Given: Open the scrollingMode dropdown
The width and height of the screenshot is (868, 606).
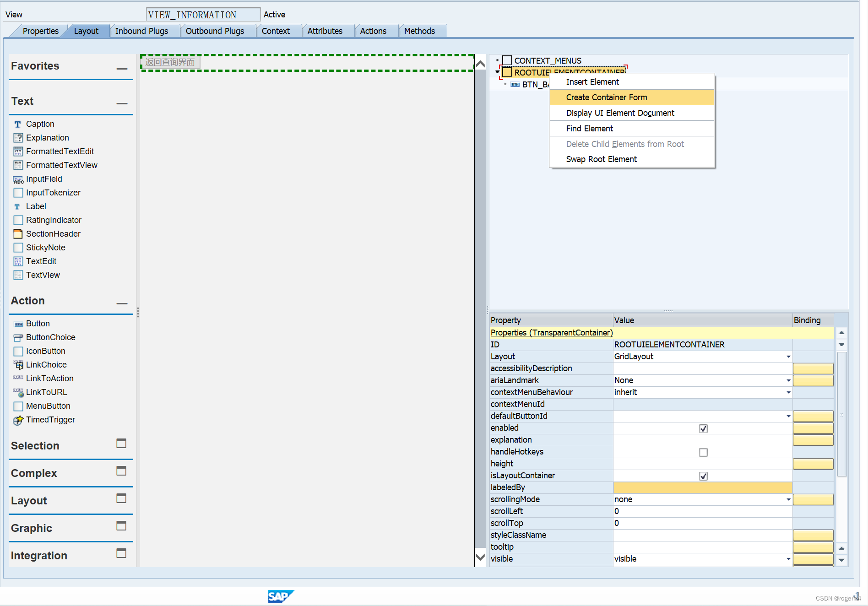Looking at the screenshot, I should [x=788, y=499].
